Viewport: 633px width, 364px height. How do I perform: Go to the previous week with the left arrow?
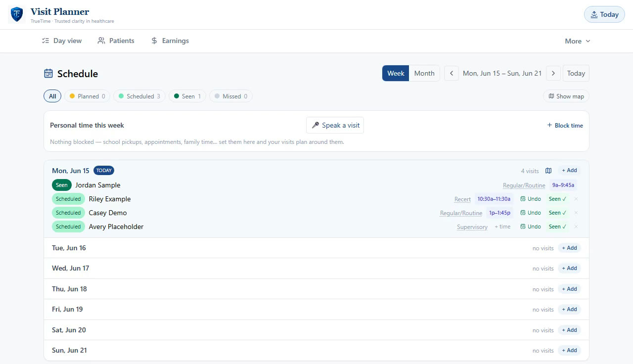coord(451,73)
